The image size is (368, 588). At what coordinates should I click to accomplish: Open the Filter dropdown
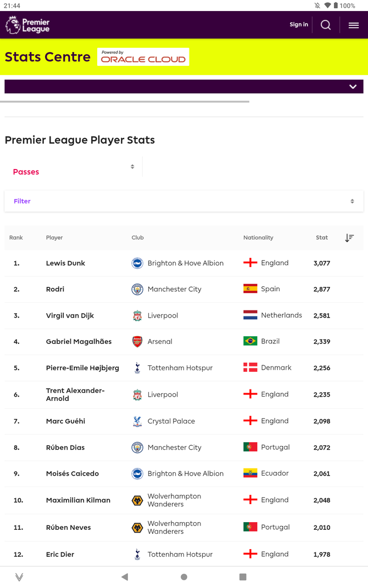tap(183, 201)
